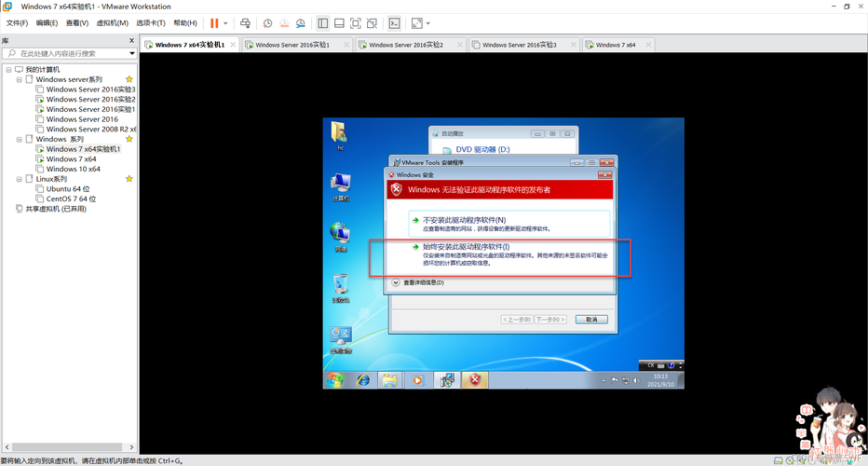Viewport: 868px width, 466px height.
Task: Open the snapshot manager icon
Action: click(x=300, y=23)
